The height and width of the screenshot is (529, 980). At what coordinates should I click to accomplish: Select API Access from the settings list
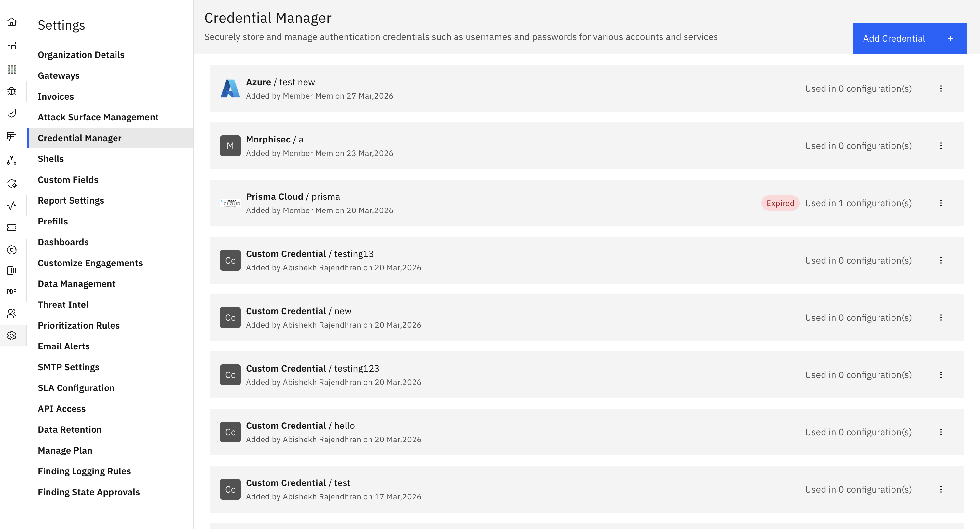61,409
